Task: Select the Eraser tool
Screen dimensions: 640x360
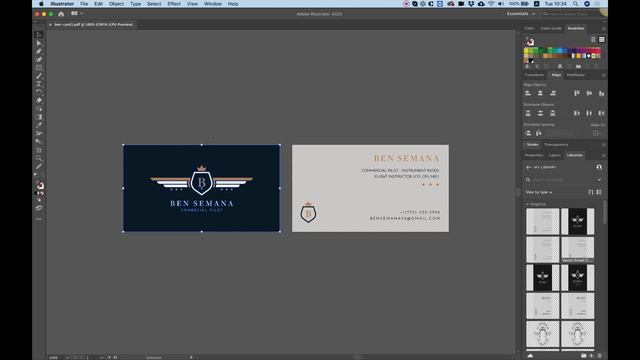Action: (39, 100)
